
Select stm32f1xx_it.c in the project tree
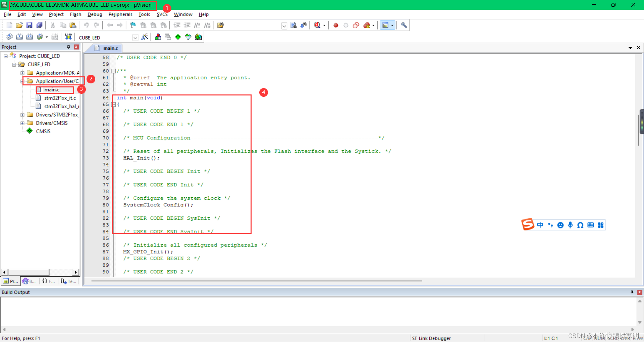coord(60,98)
